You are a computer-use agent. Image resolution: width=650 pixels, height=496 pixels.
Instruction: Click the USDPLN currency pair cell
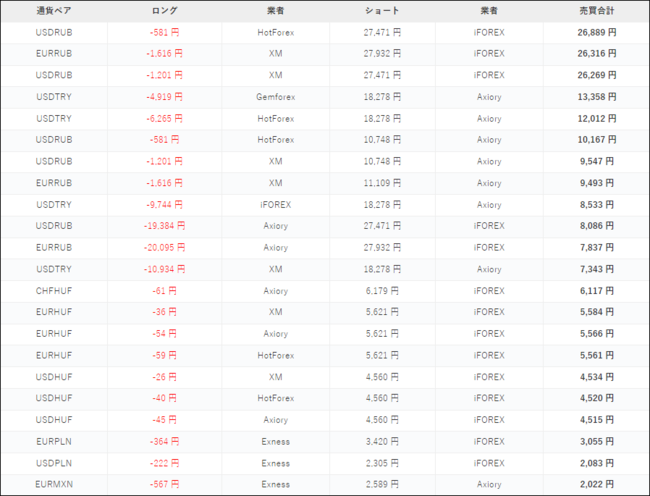coord(53,463)
